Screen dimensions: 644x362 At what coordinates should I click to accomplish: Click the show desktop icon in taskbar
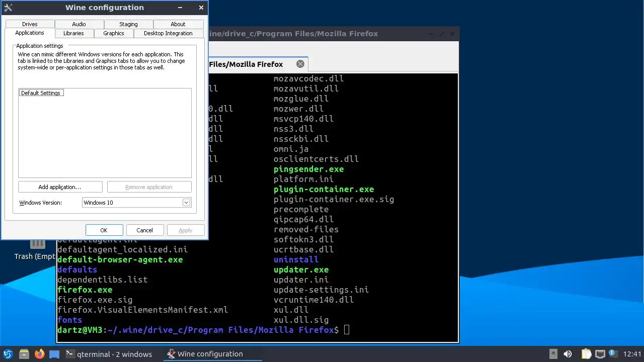pyautogui.click(x=54, y=354)
